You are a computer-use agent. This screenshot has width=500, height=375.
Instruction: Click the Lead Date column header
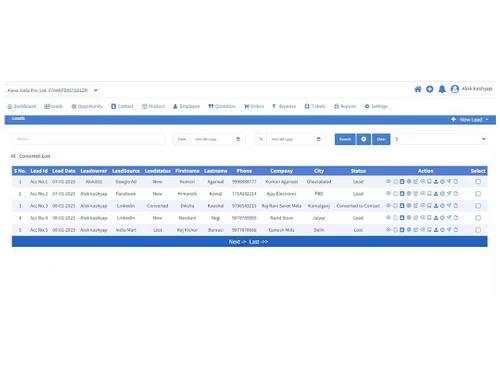(64, 171)
